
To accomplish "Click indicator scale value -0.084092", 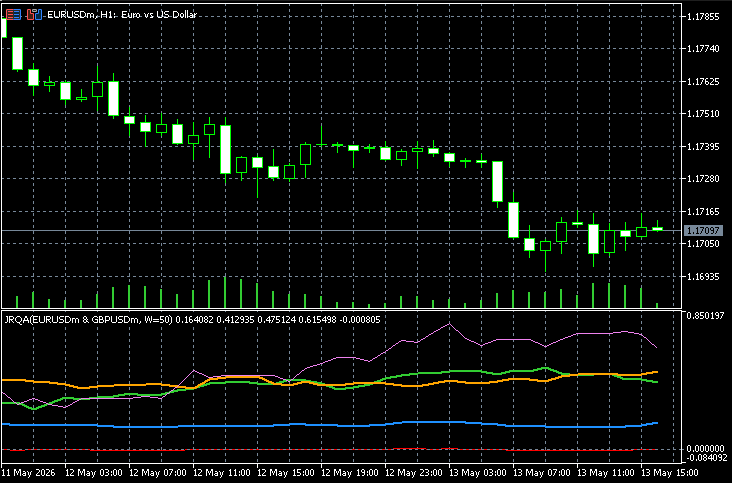I will (706, 457).
